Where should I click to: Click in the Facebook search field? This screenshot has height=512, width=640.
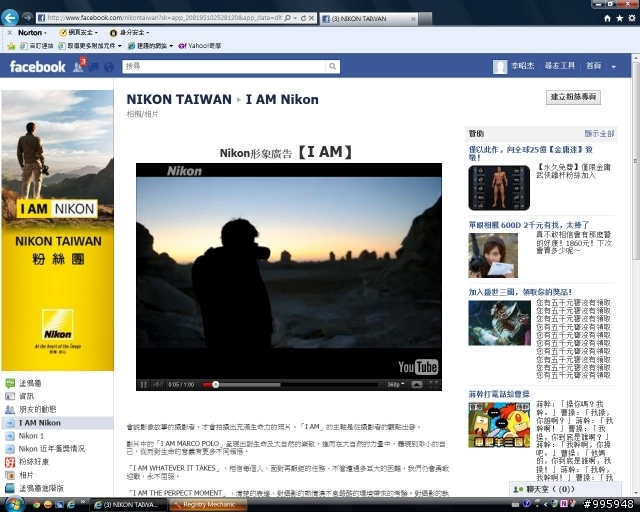click(x=224, y=66)
